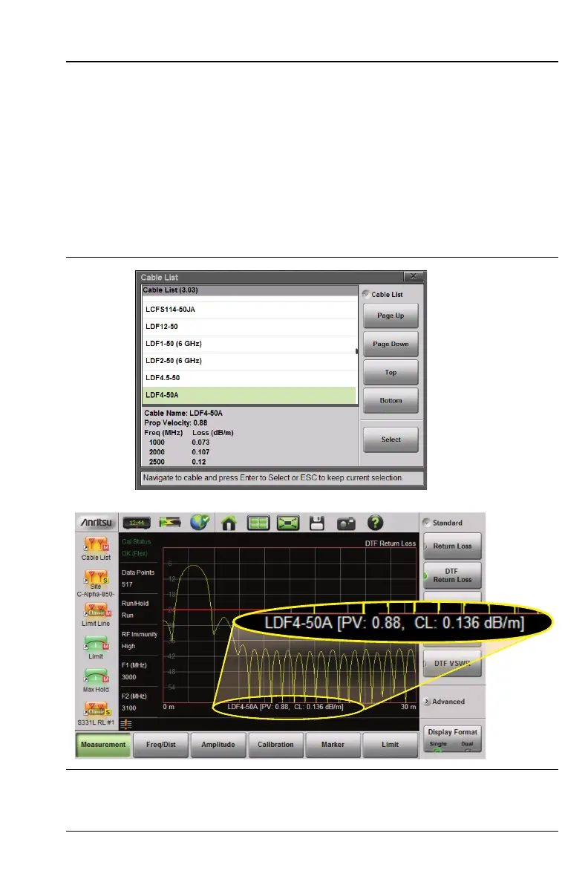
Task: Select DTF Return Loss measurement
Action: (452, 575)
